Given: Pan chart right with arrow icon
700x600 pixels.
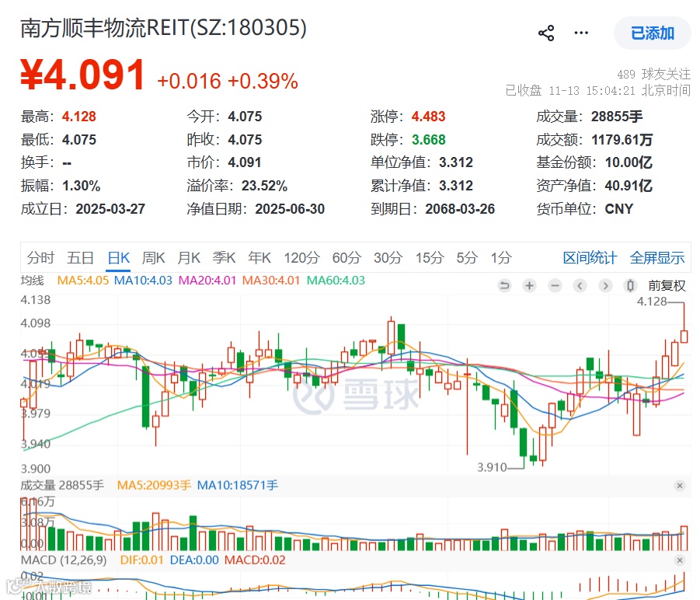Looking at the screenshot, I should pyautogui.click(x=605, y=285).
